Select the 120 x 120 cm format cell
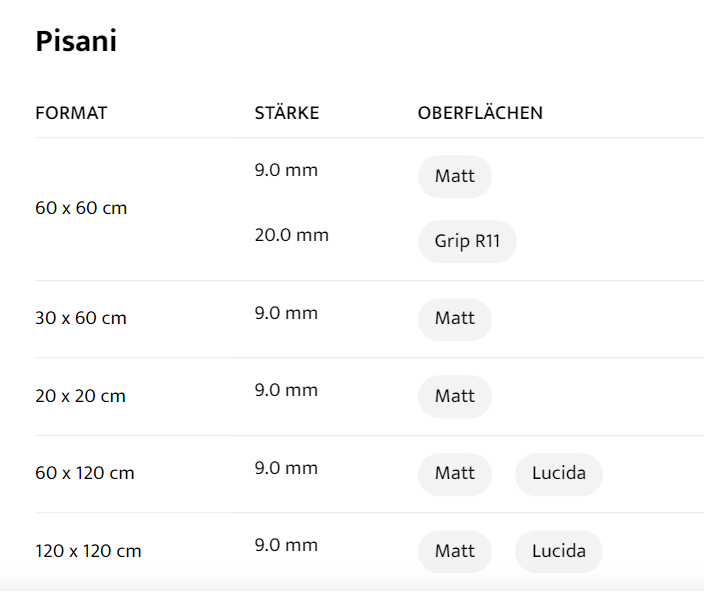704x606 pixels. [89, 551]
